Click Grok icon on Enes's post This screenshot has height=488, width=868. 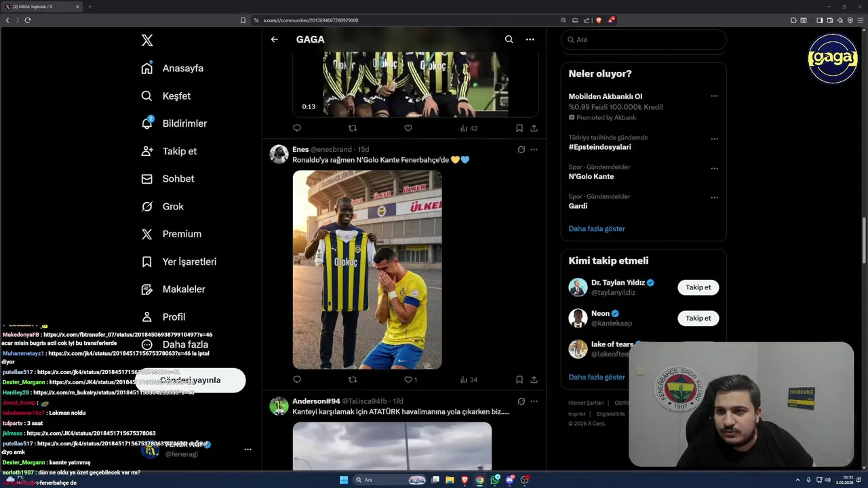click(521, 150)
